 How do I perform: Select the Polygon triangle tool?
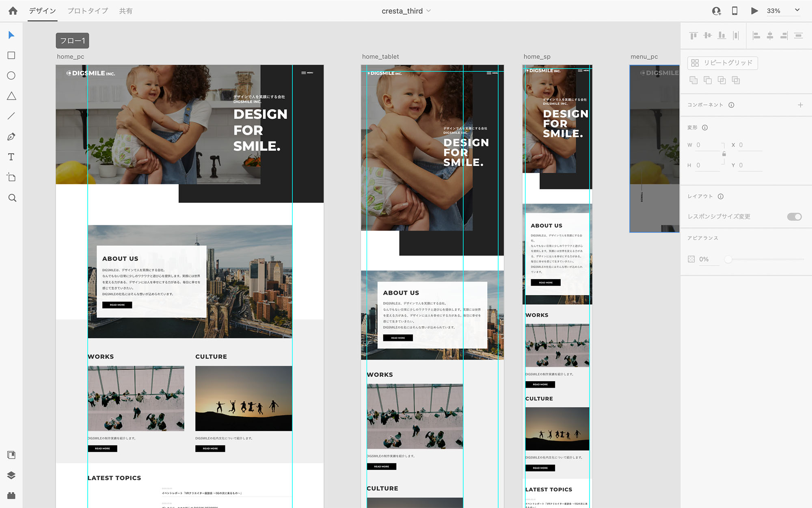(11, 96)
